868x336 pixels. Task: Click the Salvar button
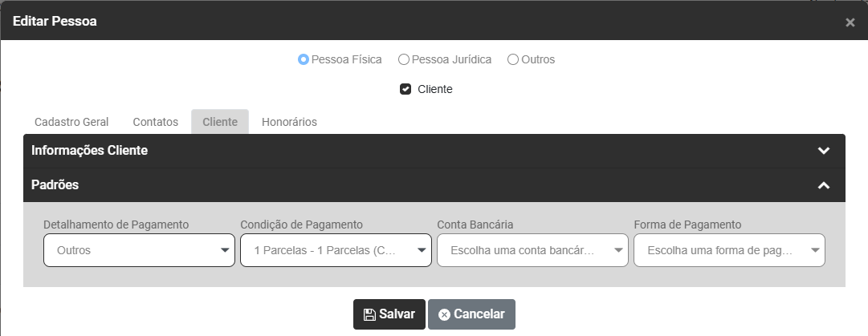(389, 314)
